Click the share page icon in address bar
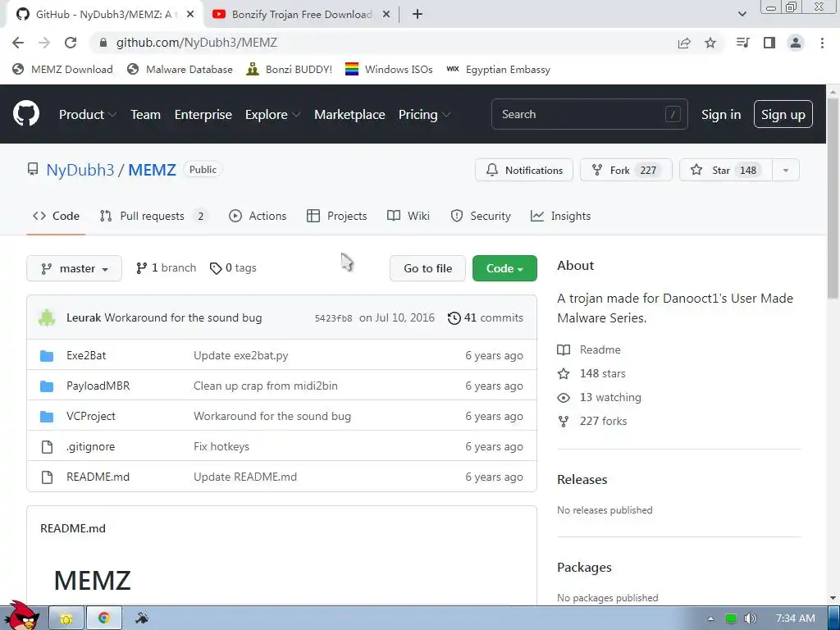 [684, 43]
